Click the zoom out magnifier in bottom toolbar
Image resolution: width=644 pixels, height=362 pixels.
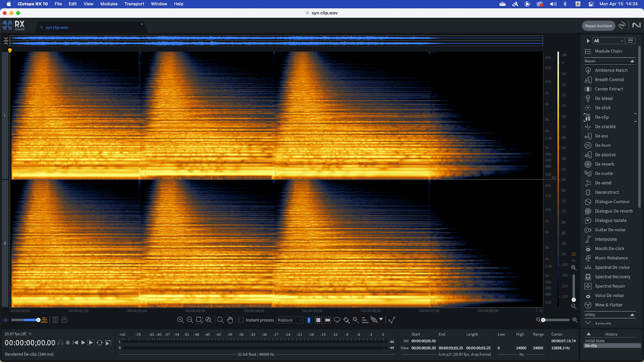[x=190, y=320]
